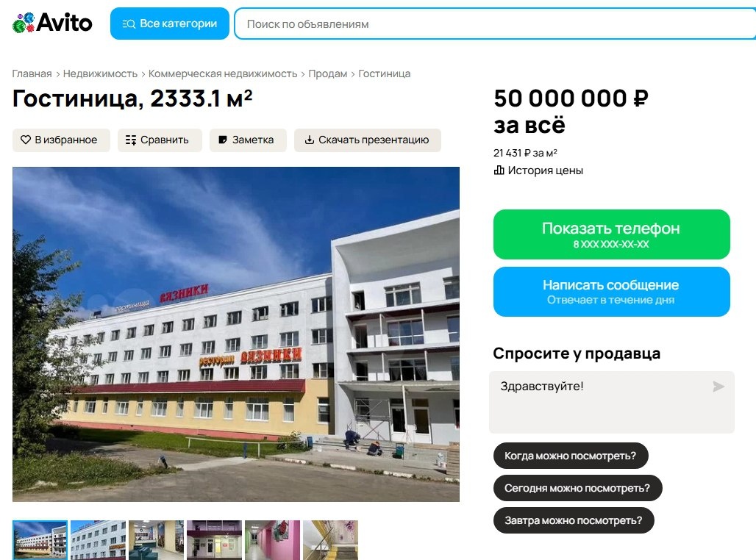Screen dimensions: 756x560
Task: Select the second hotel photo thumbnail
Action: click(98, 539)
